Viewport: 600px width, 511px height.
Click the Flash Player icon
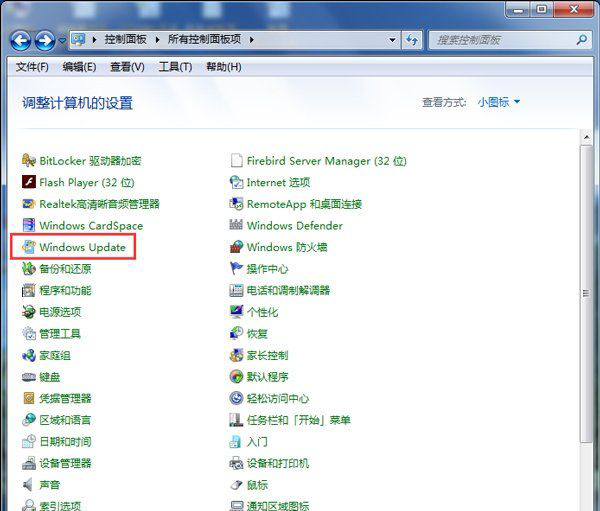[x=29, y=182]
